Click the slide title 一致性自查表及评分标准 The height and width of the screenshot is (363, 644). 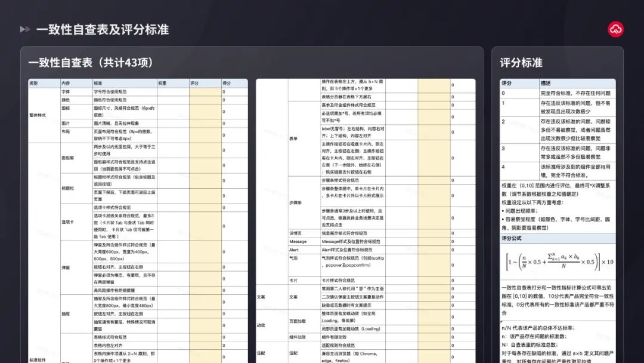point(103,29)
